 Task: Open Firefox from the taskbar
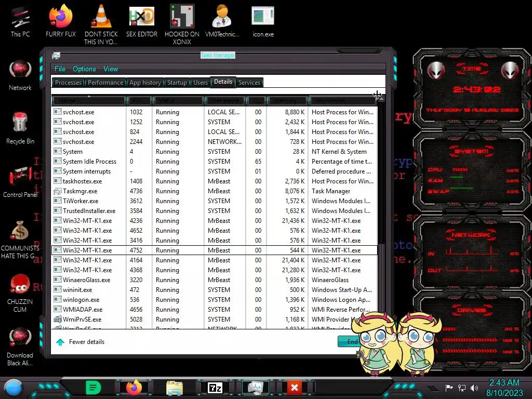(134, 388)
